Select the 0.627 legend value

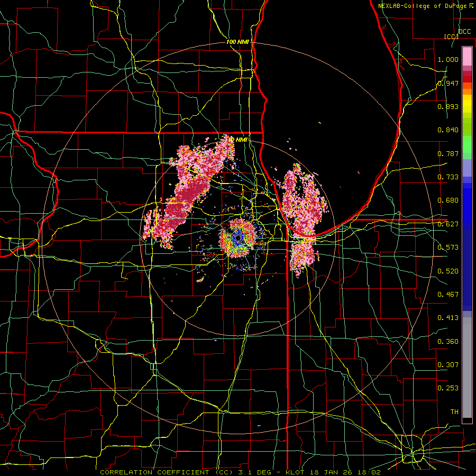click(448, 224)
